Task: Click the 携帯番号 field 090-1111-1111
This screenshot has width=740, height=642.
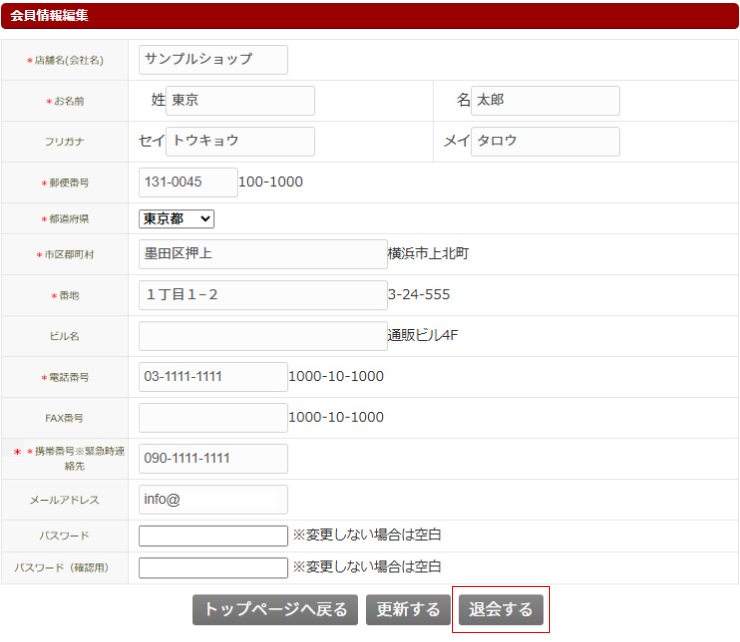Action: pyautogui.click(x=213, y=458)
